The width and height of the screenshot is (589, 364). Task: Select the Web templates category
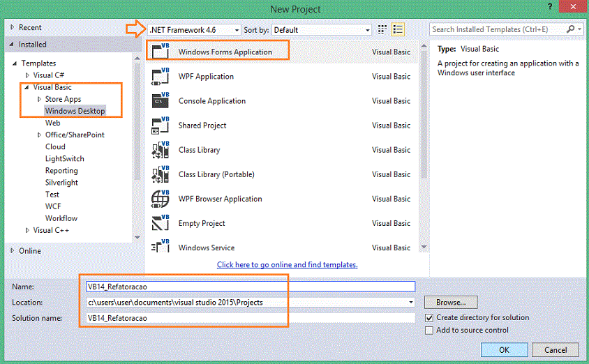pos(52,123)
